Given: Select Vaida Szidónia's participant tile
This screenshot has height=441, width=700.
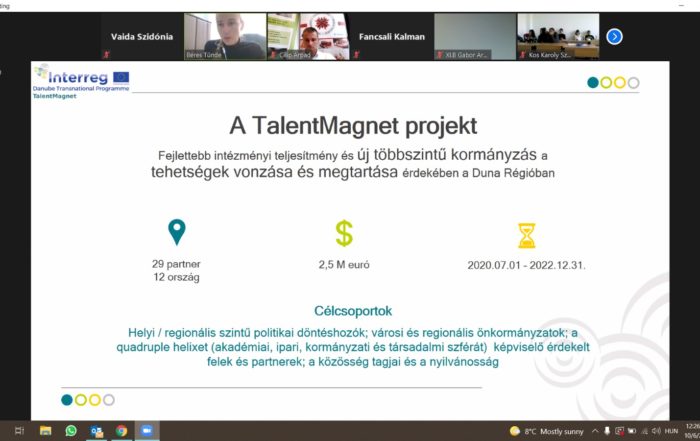Looking at the screenshot, I should pyautogui.click(x=141, y=37).
